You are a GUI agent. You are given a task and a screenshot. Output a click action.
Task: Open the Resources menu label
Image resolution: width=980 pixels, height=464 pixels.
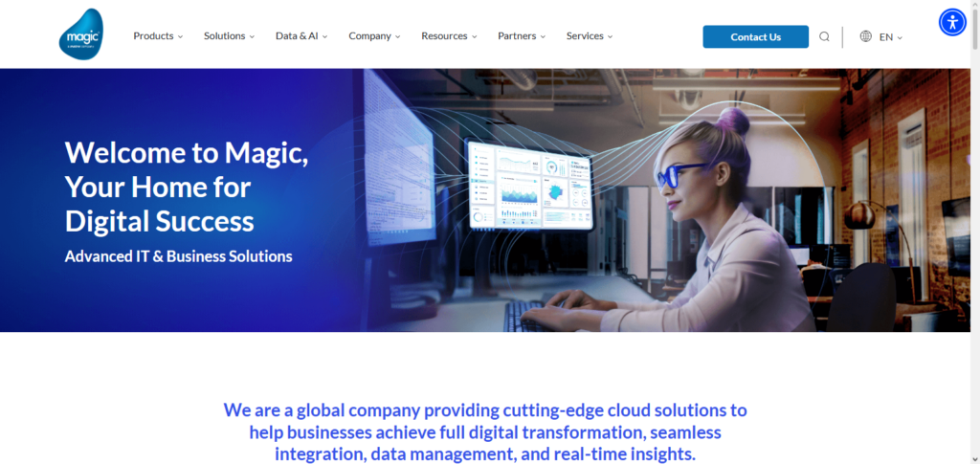444,36
